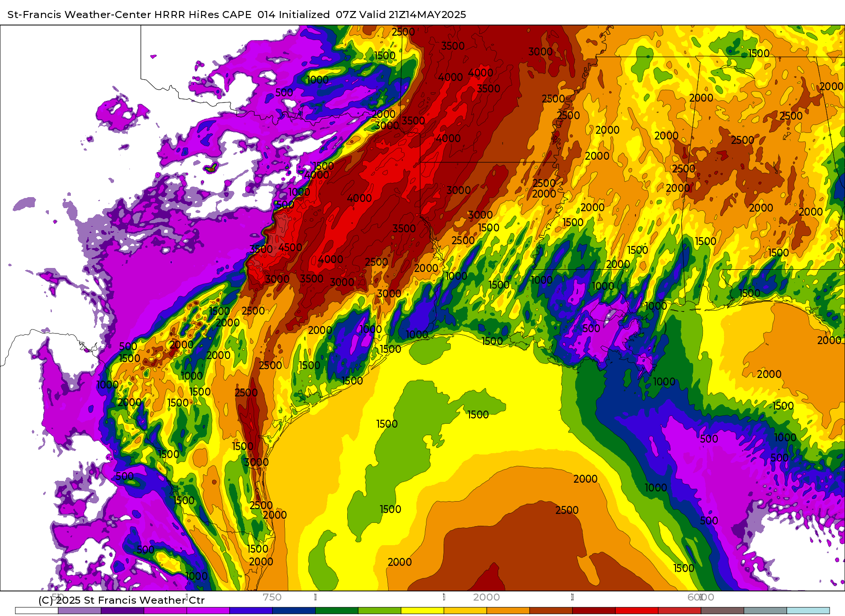
Task: Click the bright red legend swatch
Action: coord(637,611)
